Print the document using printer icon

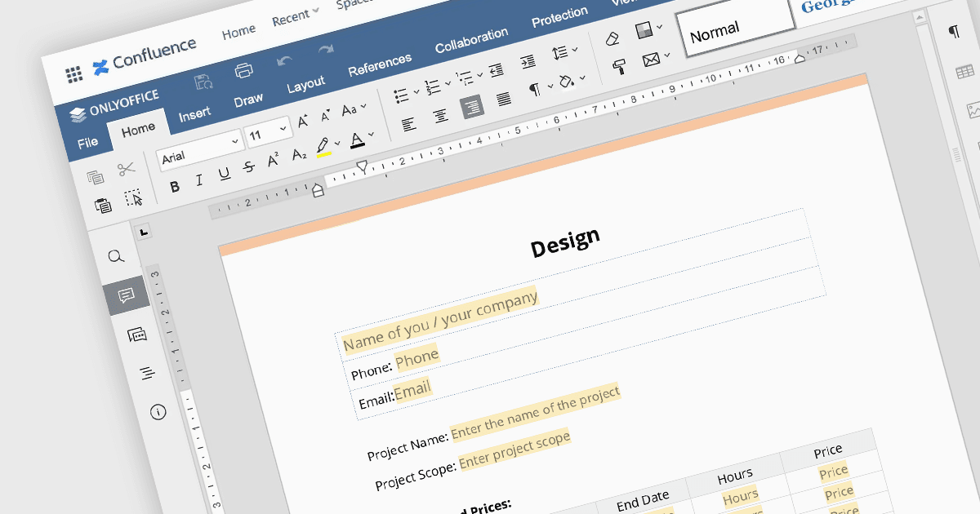click(243, 71)
